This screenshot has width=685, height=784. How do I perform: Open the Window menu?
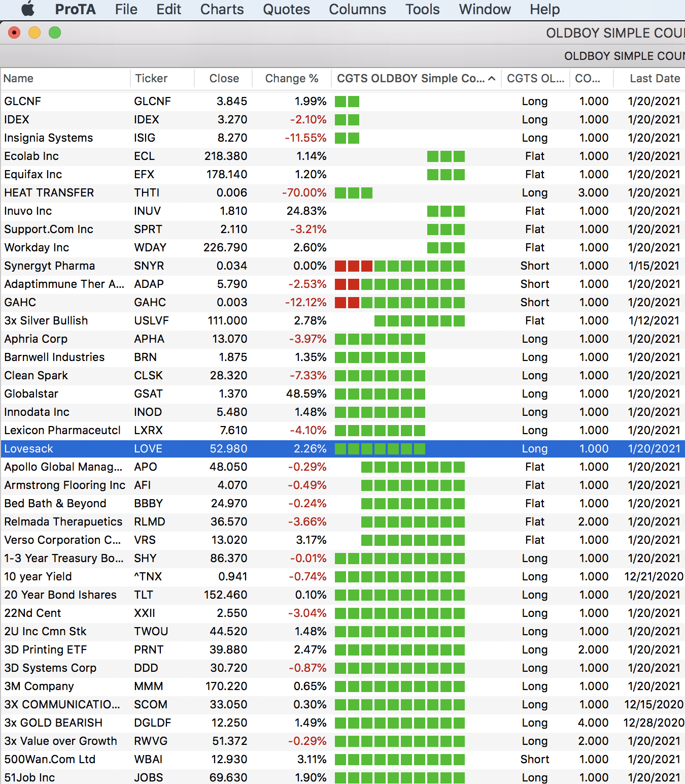[485, 9]
